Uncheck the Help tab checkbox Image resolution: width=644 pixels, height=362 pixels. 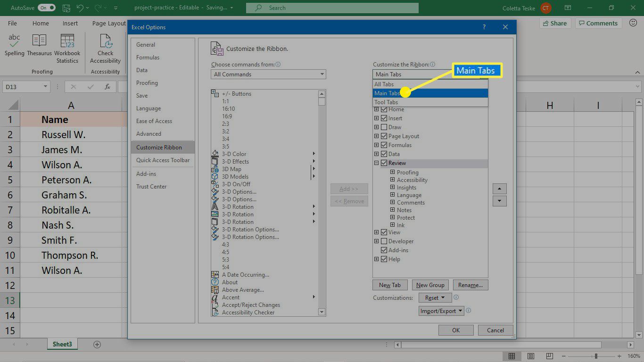click(x=384, y=259)
